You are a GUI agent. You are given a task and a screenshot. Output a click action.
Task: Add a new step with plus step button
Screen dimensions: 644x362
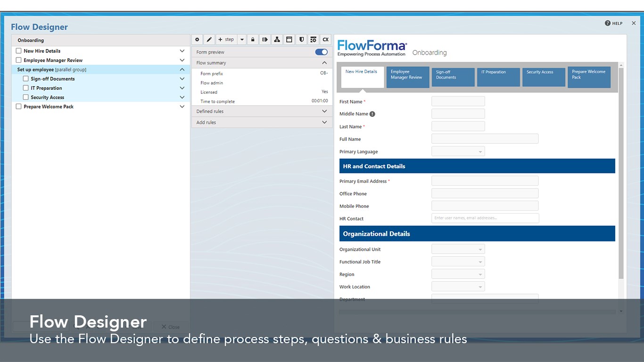(x=226, y=40)
